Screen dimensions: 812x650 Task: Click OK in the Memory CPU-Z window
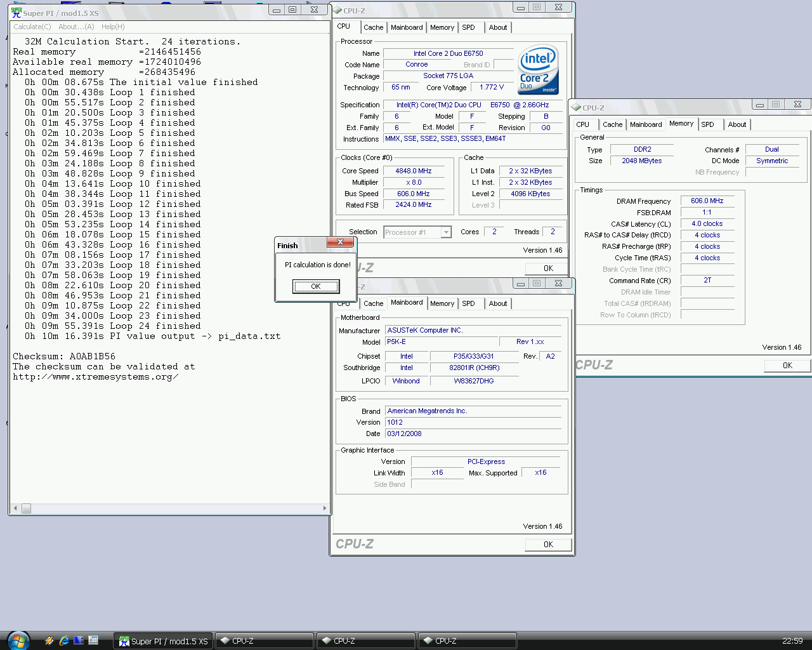point(787,366)
